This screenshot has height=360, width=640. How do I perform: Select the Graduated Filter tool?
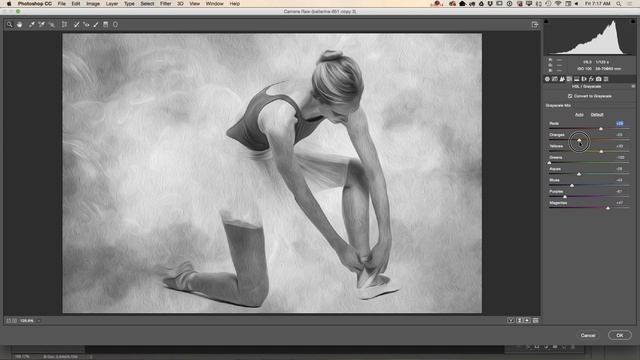[106, 25]
